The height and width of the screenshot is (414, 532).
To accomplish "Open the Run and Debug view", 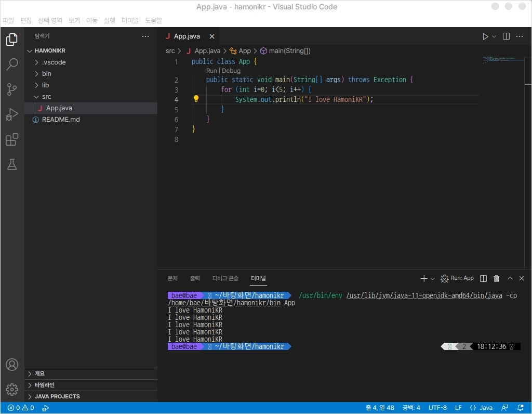I will [12, 114].
